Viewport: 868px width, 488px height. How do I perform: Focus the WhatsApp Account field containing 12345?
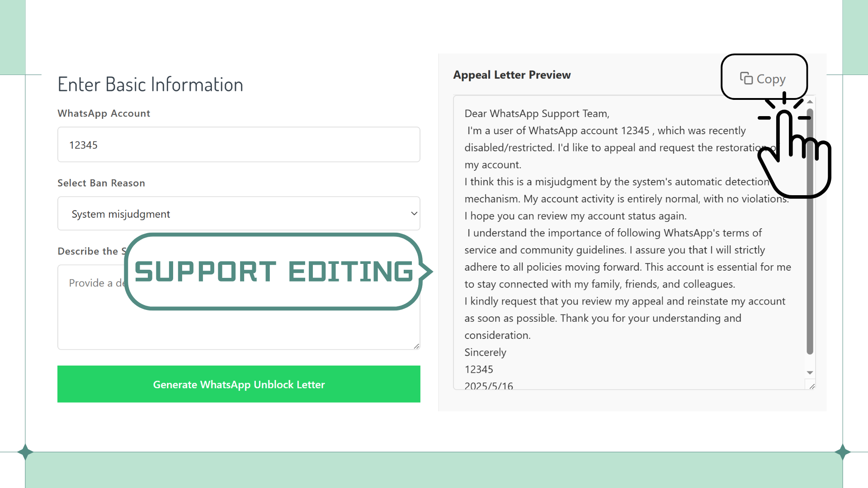239,145
